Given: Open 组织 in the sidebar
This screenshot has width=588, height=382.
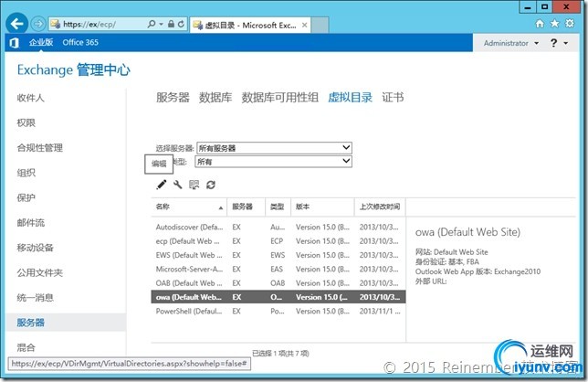Looking at the screenshot, I should [x=26, y=173].
